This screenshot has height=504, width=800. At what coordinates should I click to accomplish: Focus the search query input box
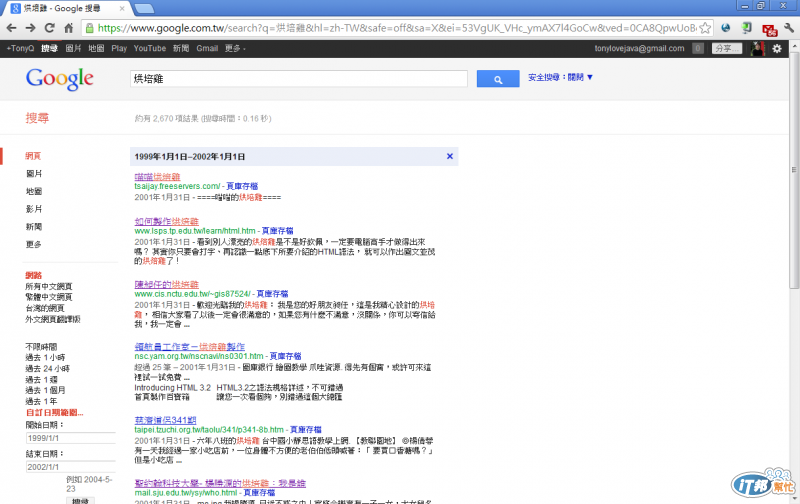click(298, 79)
